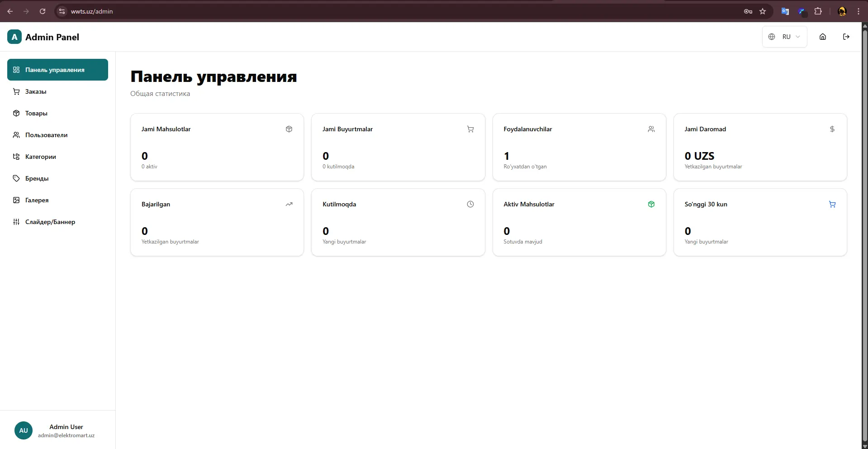This screenshot has width=868, height=449.
Task: Click the Общая статистика subtitle
Action: 160,94
